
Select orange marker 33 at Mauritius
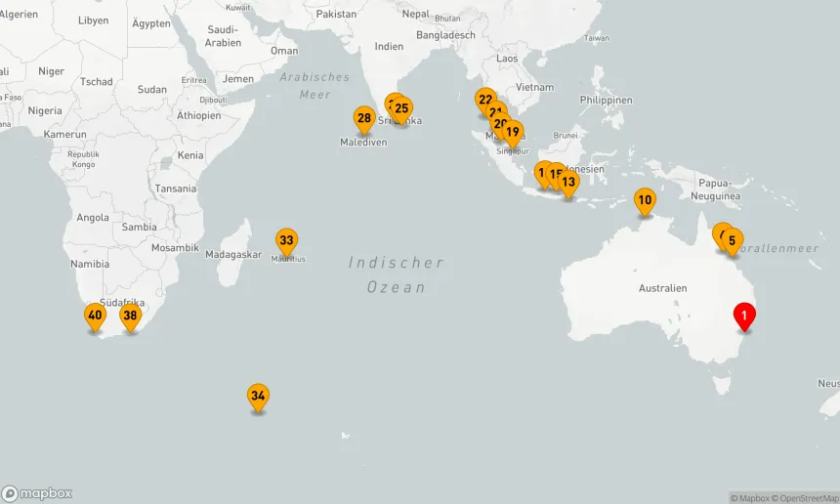286,240
